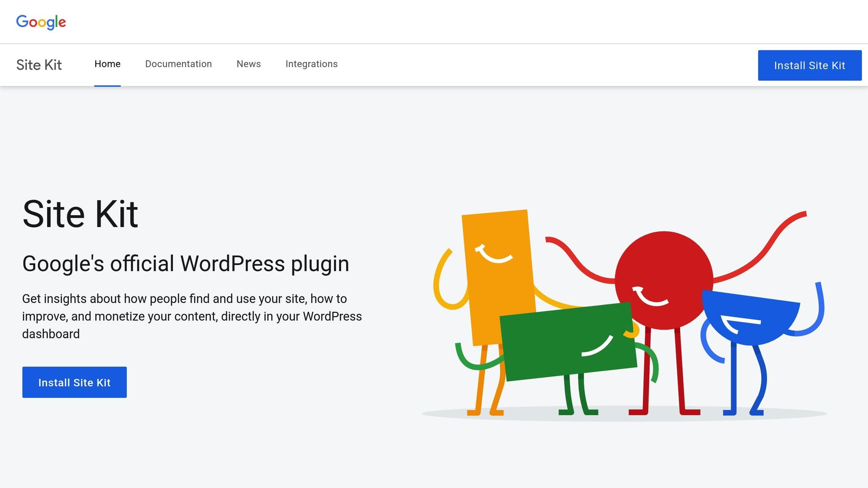Switch to the Home tab

click(x=107, y=64)
